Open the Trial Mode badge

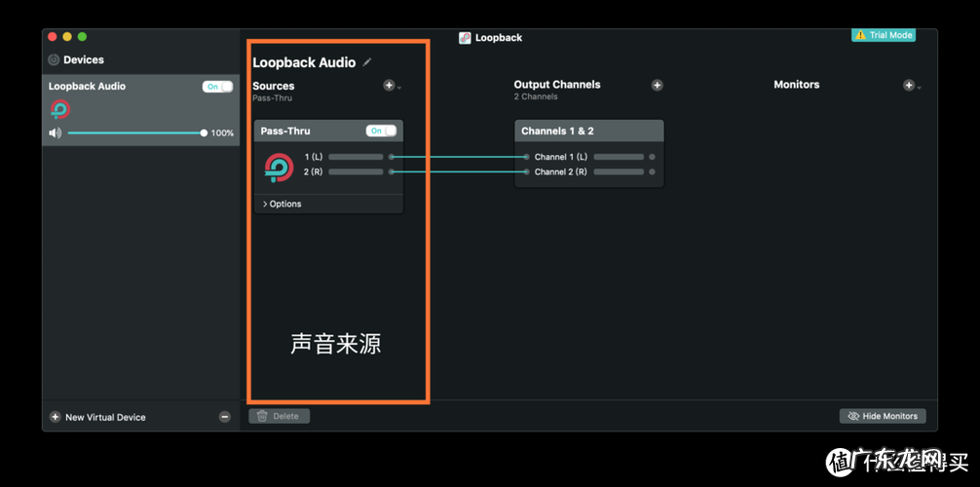tap(884, 35)
